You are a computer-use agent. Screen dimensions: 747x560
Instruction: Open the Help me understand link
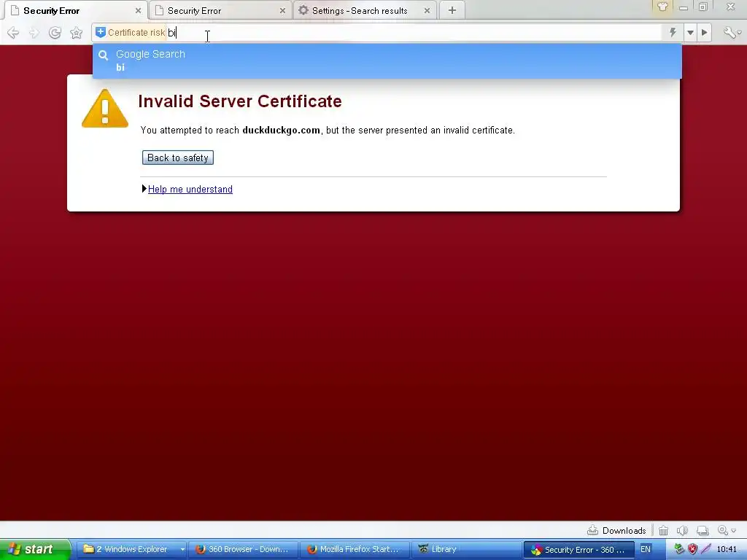click(190, 189)
